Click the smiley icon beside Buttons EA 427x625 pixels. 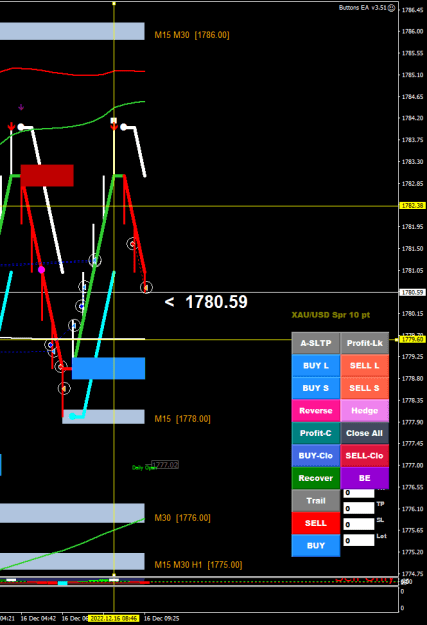tap(392, 8)
